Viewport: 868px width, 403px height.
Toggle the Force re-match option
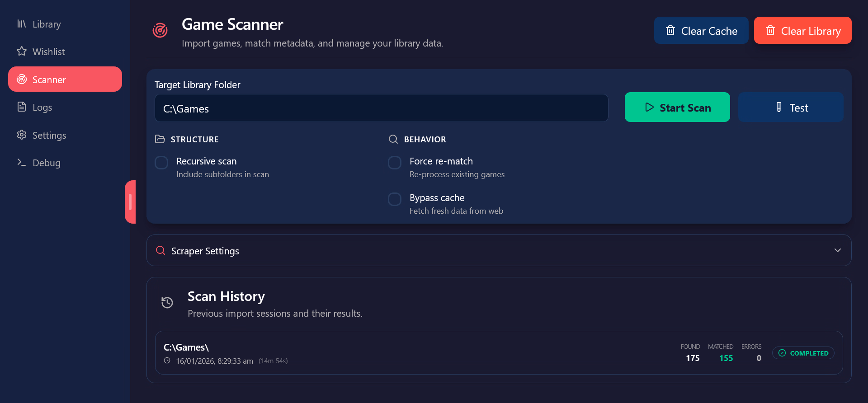[x=395, y=163]
